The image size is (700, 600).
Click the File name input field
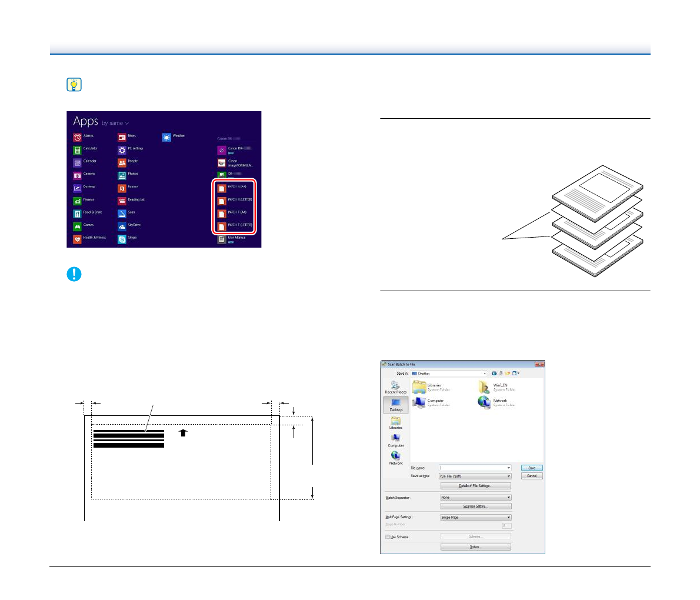[473, 468]
